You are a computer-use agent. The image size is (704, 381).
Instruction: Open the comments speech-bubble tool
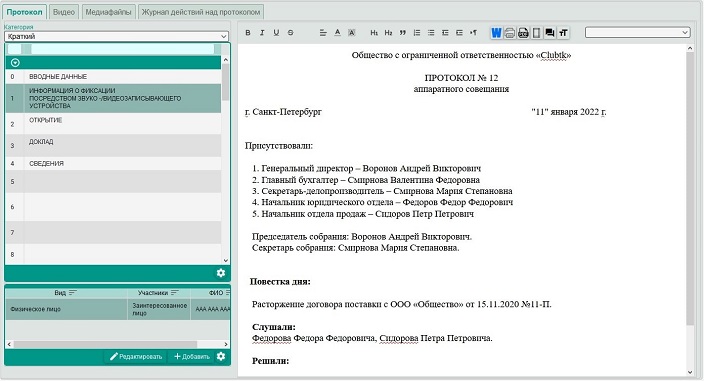[x=550, y=33]
